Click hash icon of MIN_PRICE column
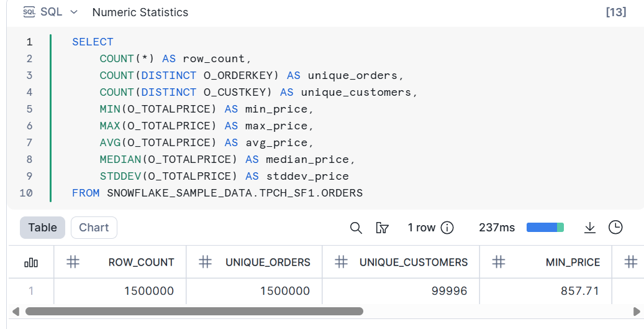 499,262
